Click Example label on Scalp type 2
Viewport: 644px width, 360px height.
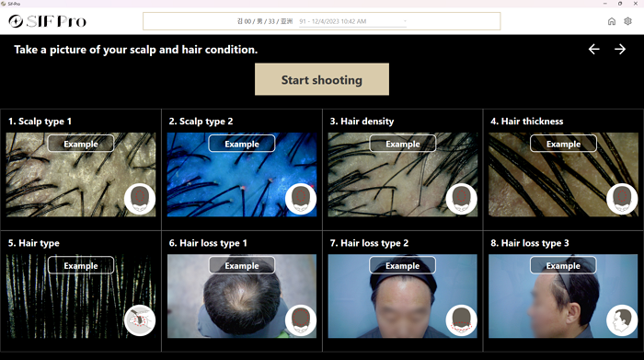click(241, 144)
